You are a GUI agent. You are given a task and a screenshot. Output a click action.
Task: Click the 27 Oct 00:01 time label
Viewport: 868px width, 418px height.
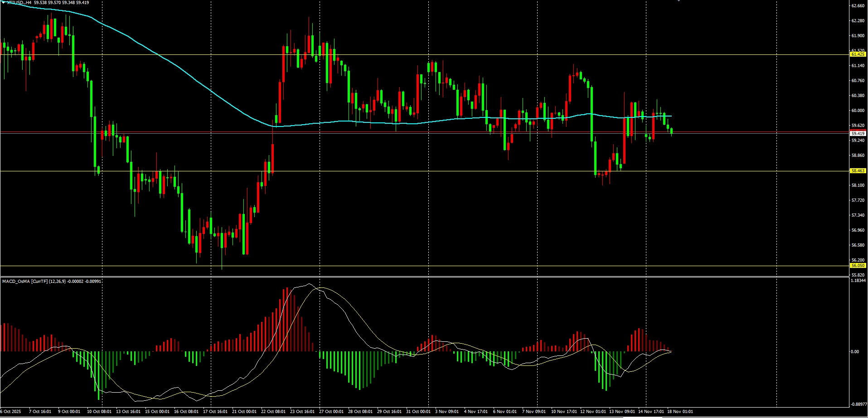(x=331, y=412)
